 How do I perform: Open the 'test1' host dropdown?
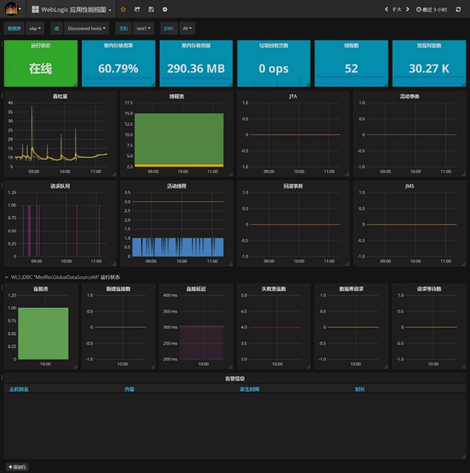(144, 29)
